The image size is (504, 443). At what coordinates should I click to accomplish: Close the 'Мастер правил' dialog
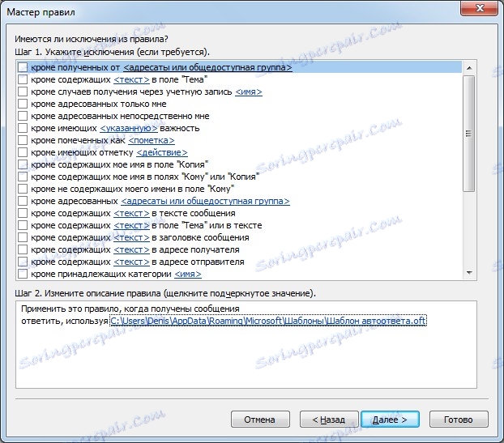pos(480,8)
